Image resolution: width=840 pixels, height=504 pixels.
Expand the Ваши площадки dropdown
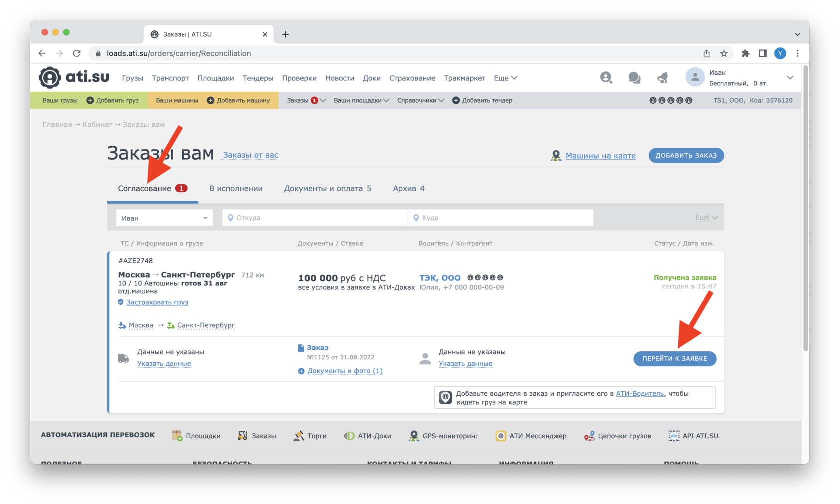(x=361, y=100)
